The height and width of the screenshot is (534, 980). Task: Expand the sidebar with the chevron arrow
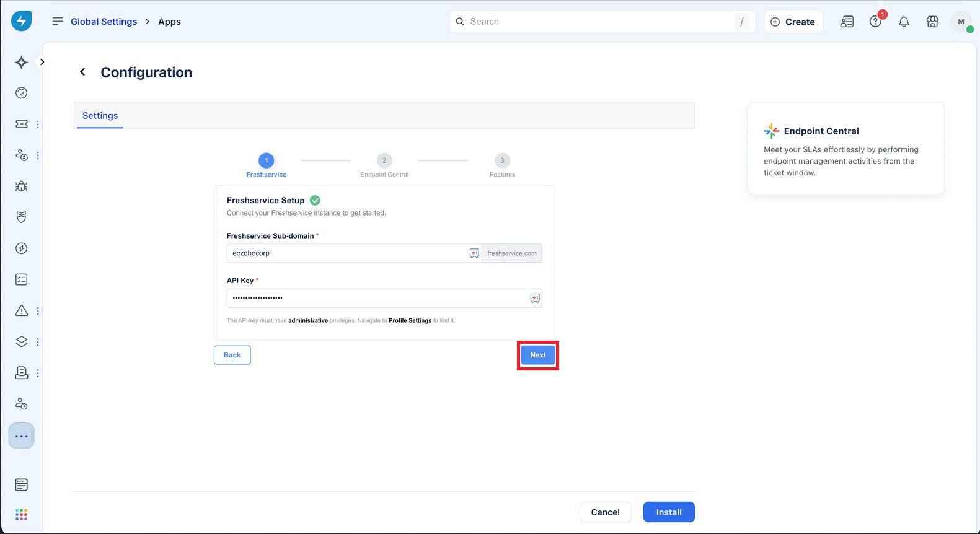click(x=42, y=62)
